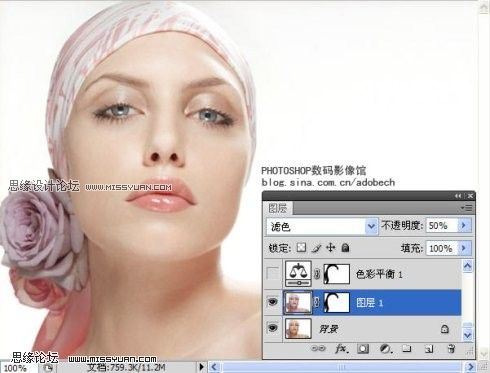Click the status bar preview icon
Screen dimensions: 490x373
click(48, 368)
